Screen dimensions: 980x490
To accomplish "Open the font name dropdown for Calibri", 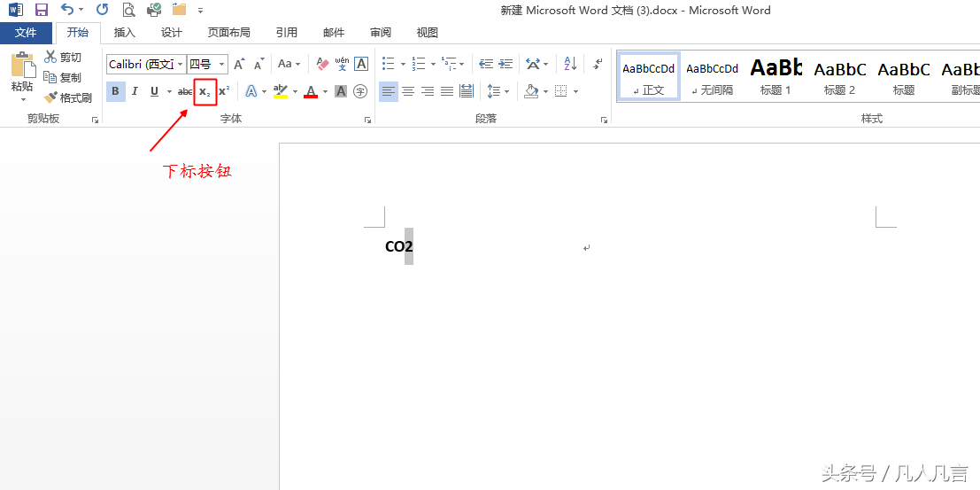I will pyautogui.click(x=181, y=64).
